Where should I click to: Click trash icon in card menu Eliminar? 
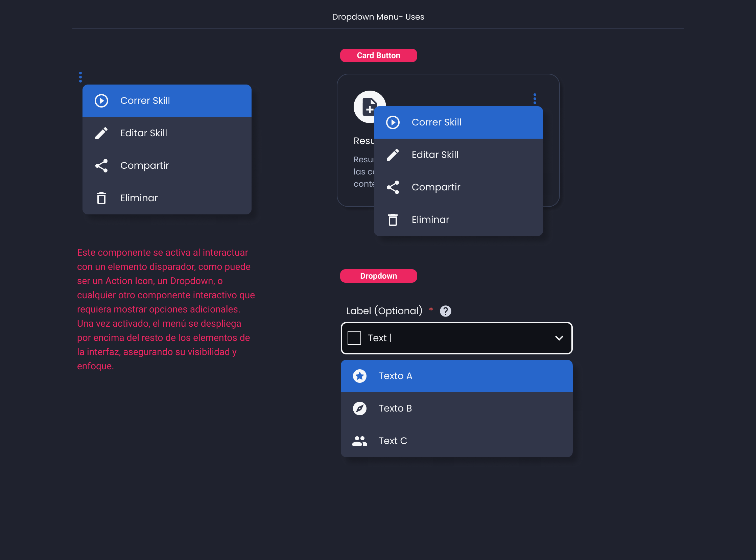click(393, 220)
